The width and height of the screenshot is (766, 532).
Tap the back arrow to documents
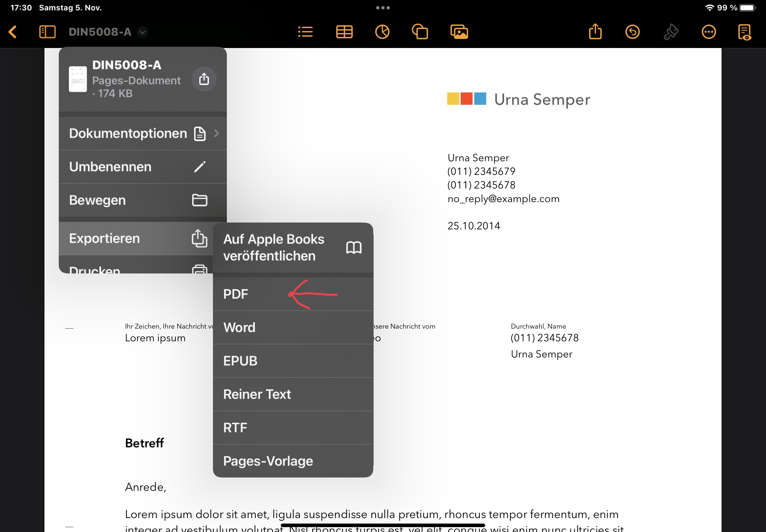click(13, 32)
